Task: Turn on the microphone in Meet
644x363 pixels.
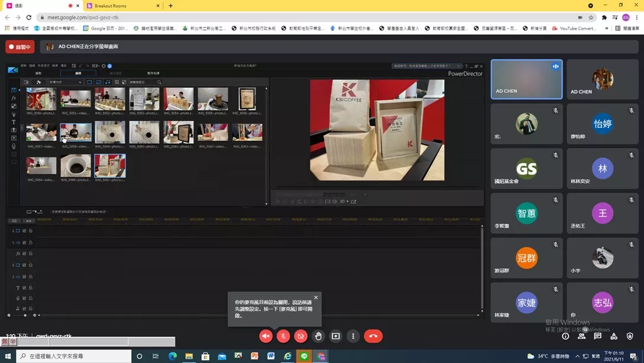Action: pyautogui.click(x=283, y=336)
